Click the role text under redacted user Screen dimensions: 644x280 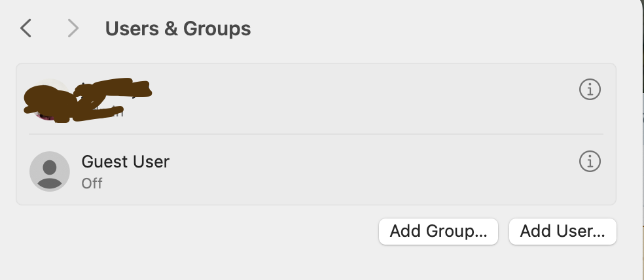[x=113, y=113]
